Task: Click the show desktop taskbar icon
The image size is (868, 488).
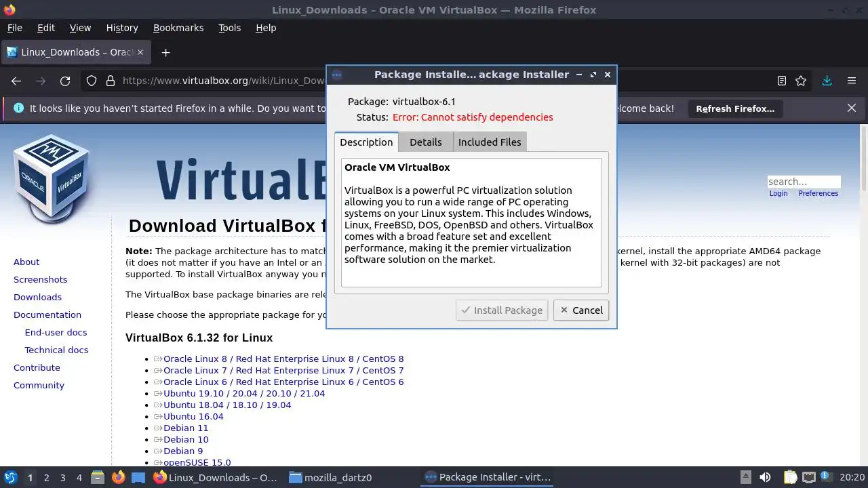Action: 138,477
